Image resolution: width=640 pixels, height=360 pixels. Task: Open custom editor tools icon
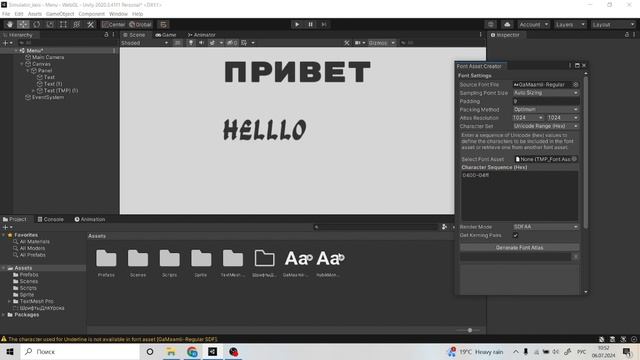point(90,24)
